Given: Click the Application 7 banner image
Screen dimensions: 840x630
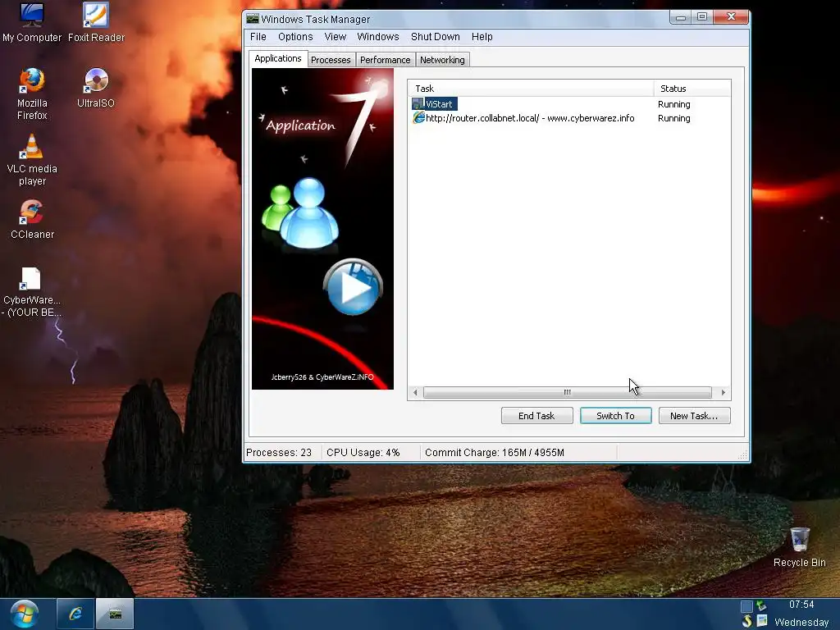Looking at the screenshot, I should [322, 229].
